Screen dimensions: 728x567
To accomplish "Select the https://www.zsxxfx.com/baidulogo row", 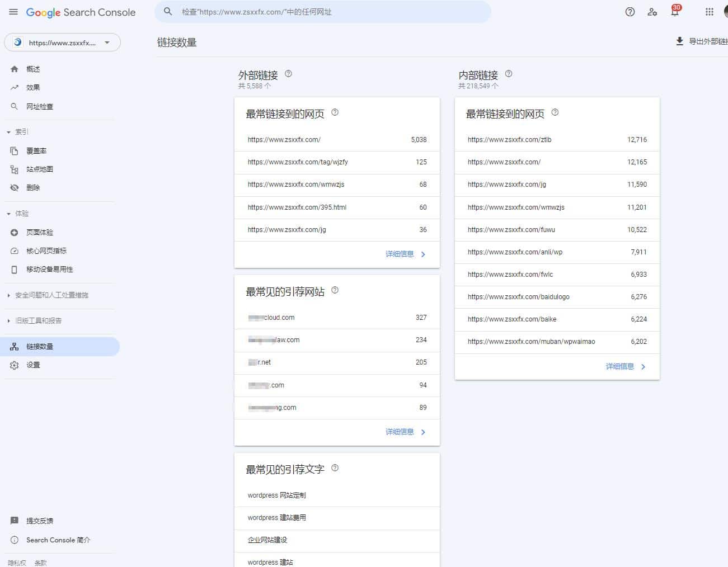I will click(x=557, y=297).
